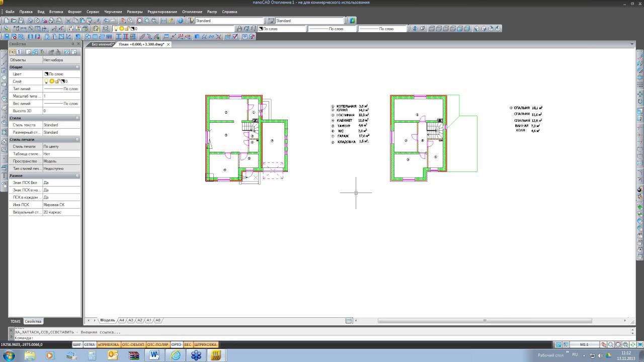Open the Отопление menu
The image size is (644, 362).
(193, 12)
